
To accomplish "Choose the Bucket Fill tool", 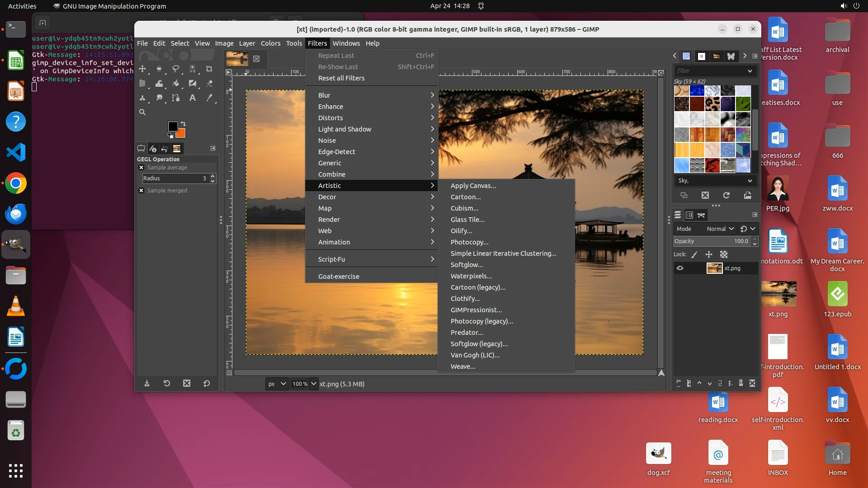I will tap(176, 83).
